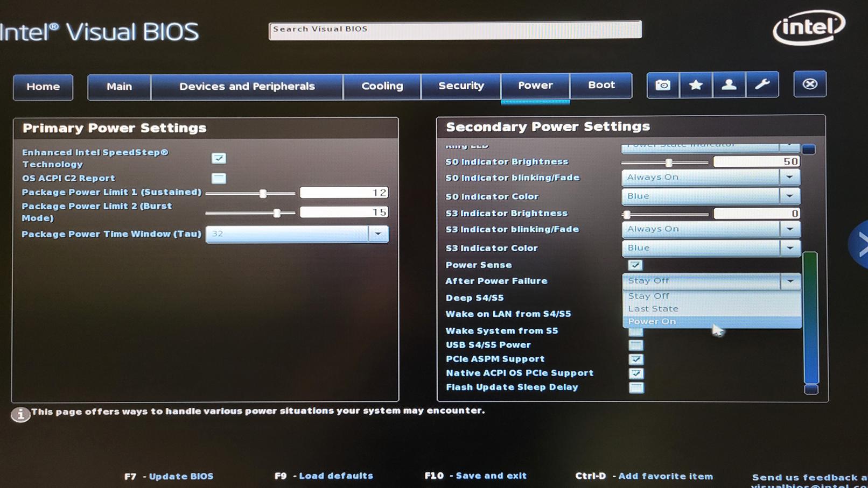Click S0 Indicator Brightness value field
The height and width of the screenshot is (488, 868).
coord(757,161)
